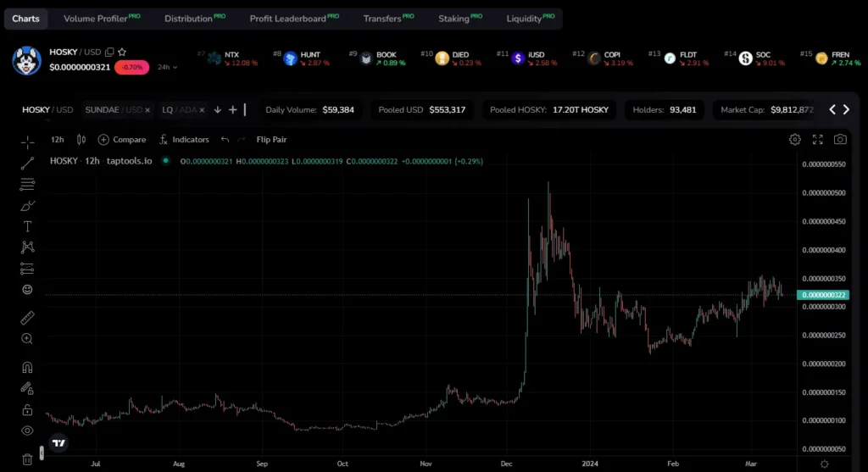The height and width of the screenshot is (472, 868).
Task: Open the Indicators menu
Action: (184, 140)
